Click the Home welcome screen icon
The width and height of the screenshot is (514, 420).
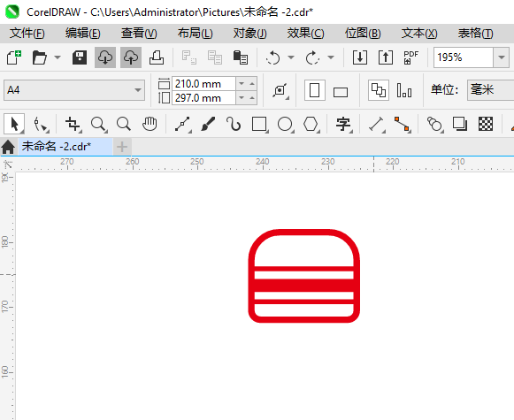[x=8, y=147]
